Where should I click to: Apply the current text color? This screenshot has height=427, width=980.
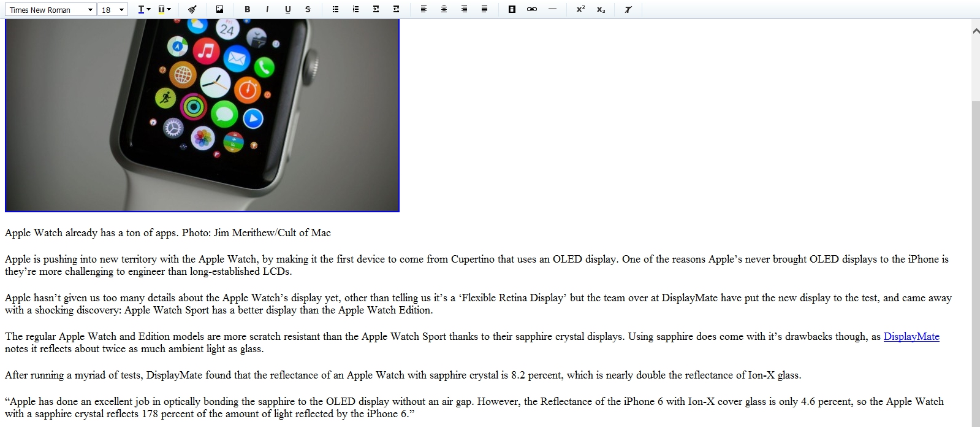tap(141, 9)
